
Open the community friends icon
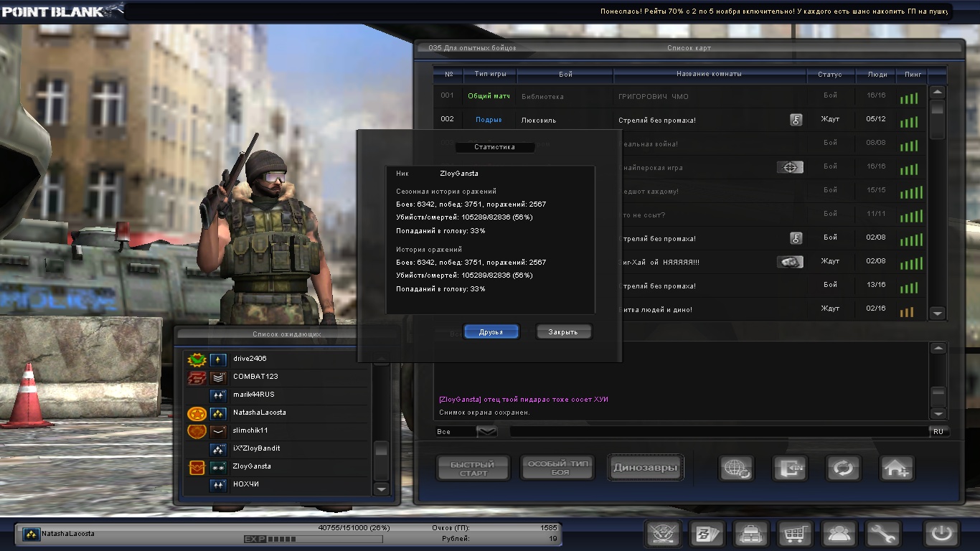tap(839, 534)
